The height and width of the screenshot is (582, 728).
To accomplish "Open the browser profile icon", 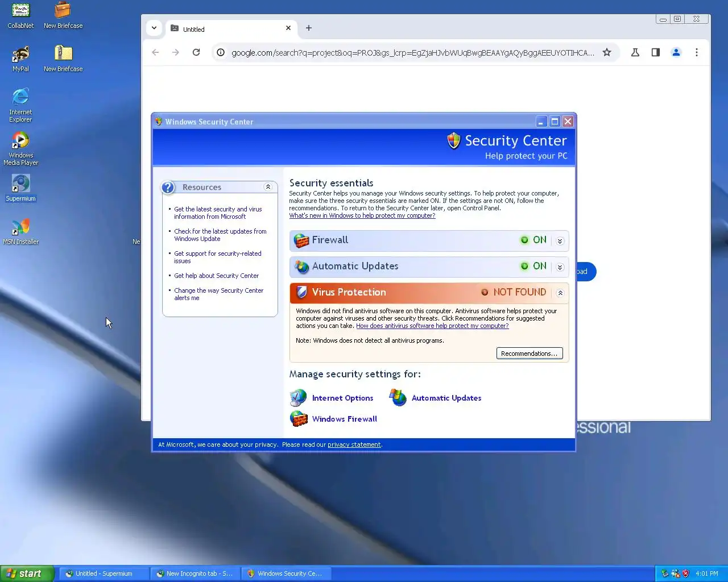I will (x=676, y=52).
